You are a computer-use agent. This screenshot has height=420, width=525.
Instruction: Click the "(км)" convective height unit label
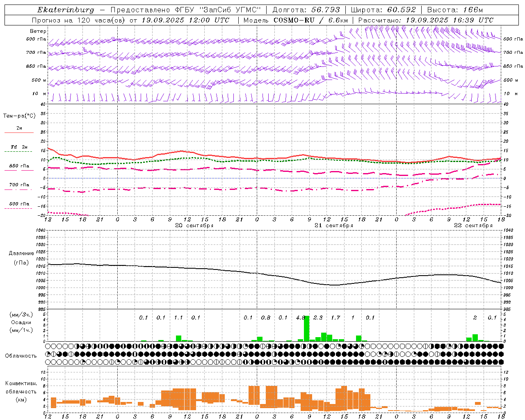point(21,399)
